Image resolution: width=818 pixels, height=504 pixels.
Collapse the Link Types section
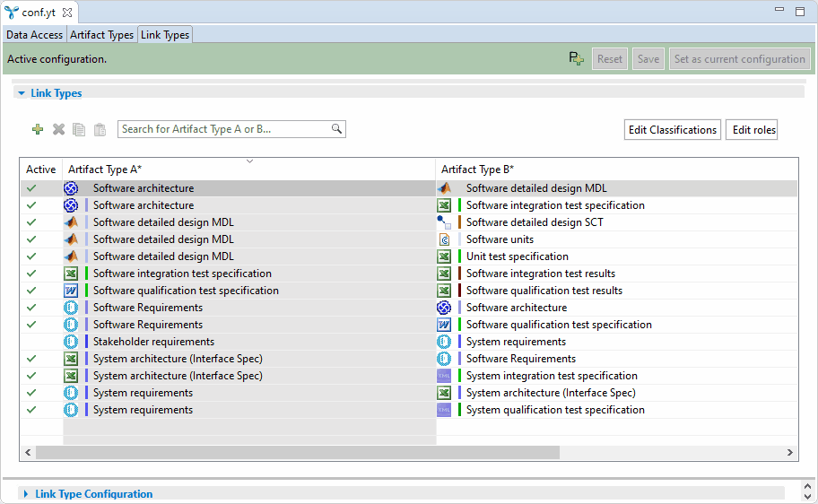point(22,93)
